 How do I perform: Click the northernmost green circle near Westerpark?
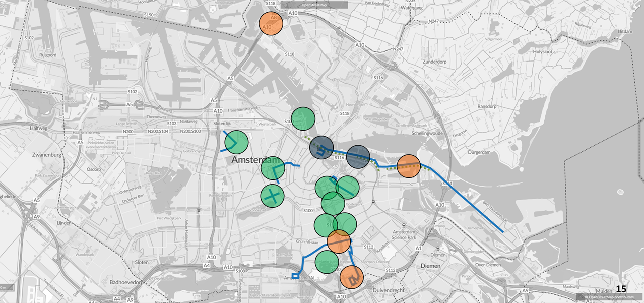tap(303, 119)
